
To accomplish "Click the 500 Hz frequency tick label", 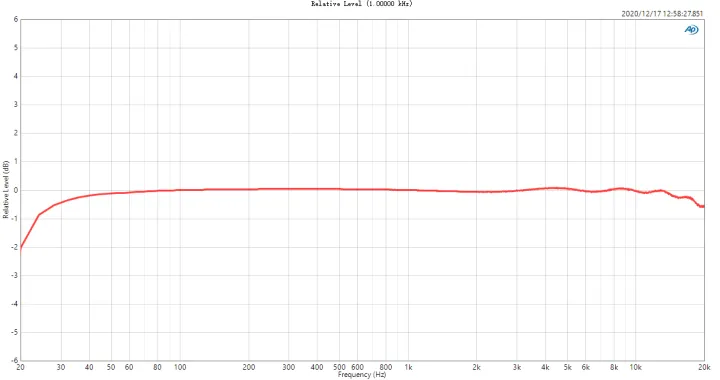I will (x=339, y=367).
